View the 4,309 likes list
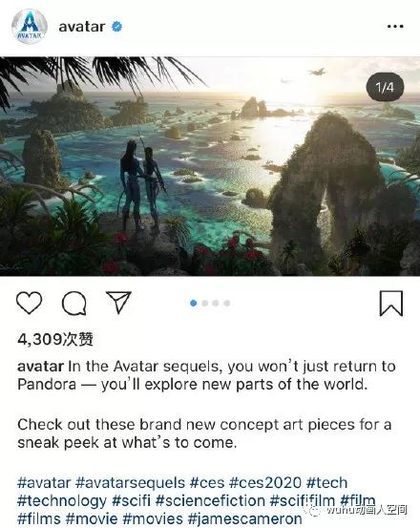 point(55,339)
